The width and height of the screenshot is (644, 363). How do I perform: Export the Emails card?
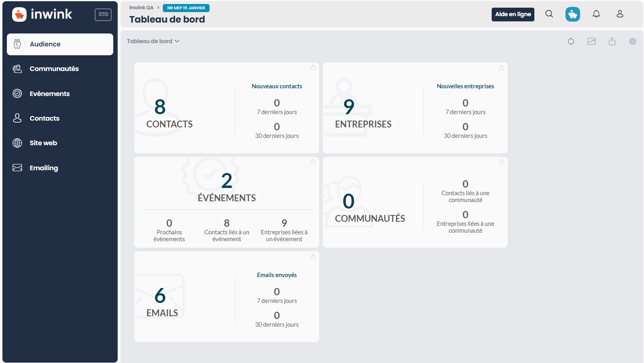tap(313, 257)
